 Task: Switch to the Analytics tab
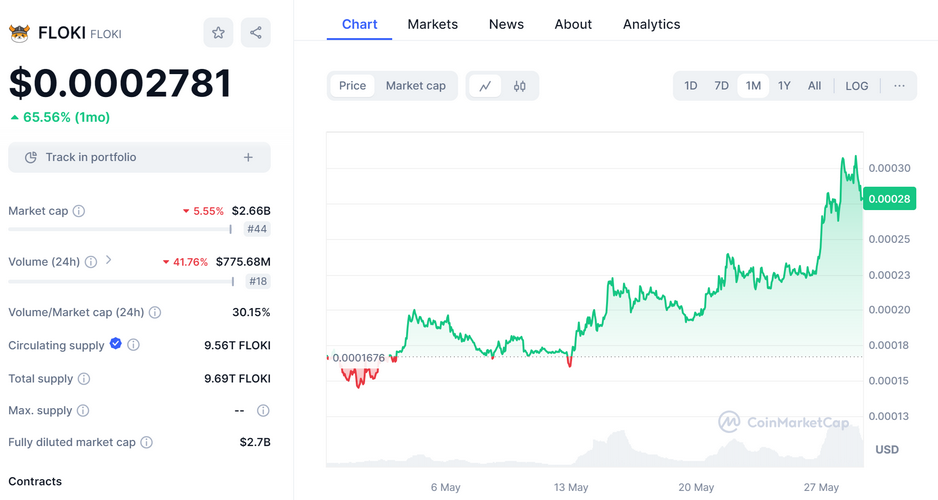click(651, 24)
